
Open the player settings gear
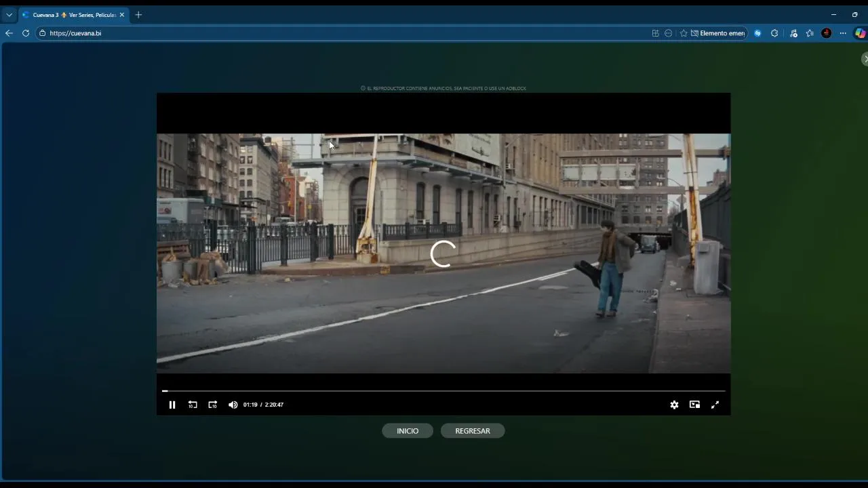[674, 405]
